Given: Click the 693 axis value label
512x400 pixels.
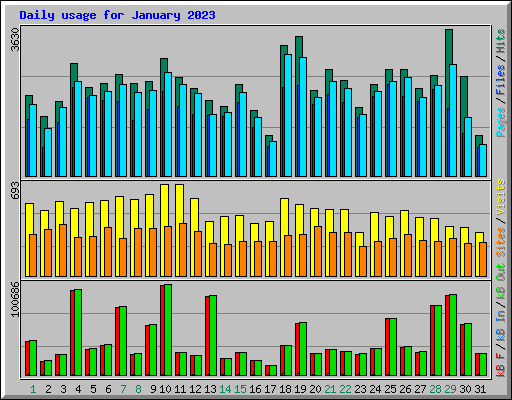Looking at the screenshot, I should pyautogui.click(x=15, y=190).
